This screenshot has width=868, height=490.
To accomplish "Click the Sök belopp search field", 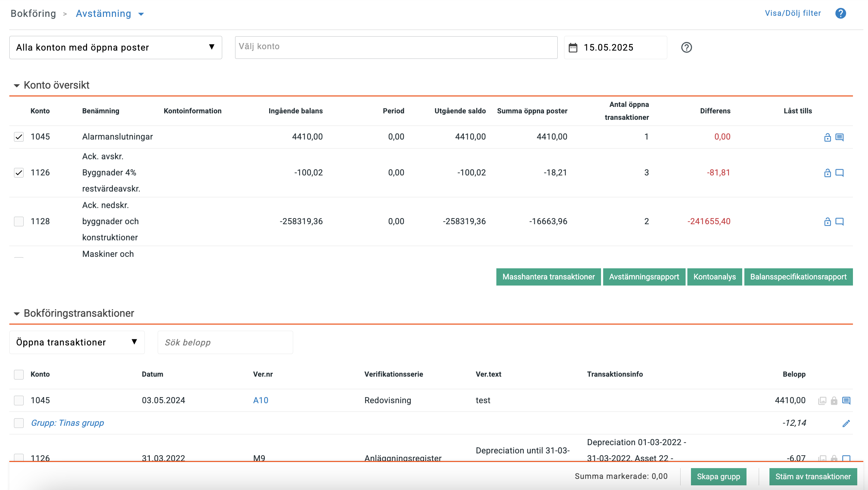I will 225,342.
